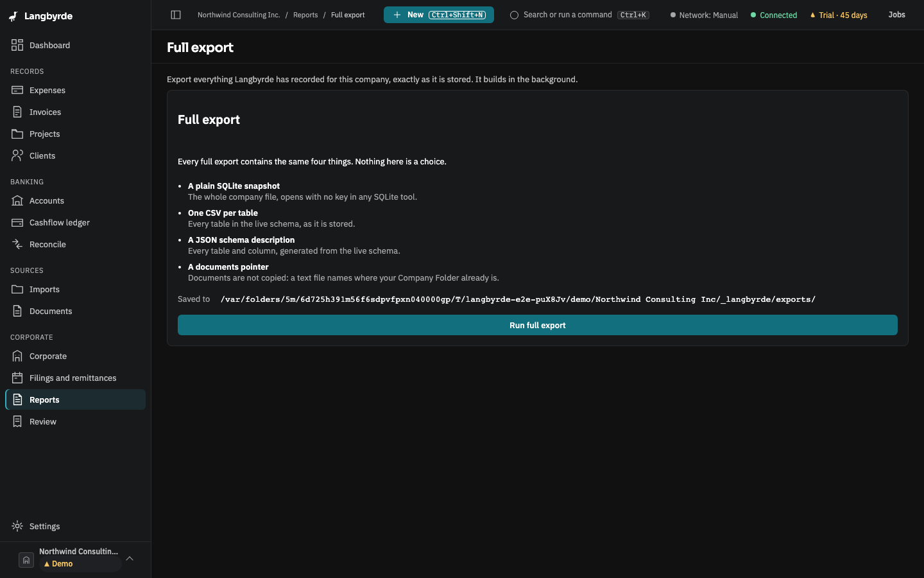Screen dimensions: 924x578
Task: Go to Expenses in the sidebar
Action: pyautogui.click(x=76, y=90)
